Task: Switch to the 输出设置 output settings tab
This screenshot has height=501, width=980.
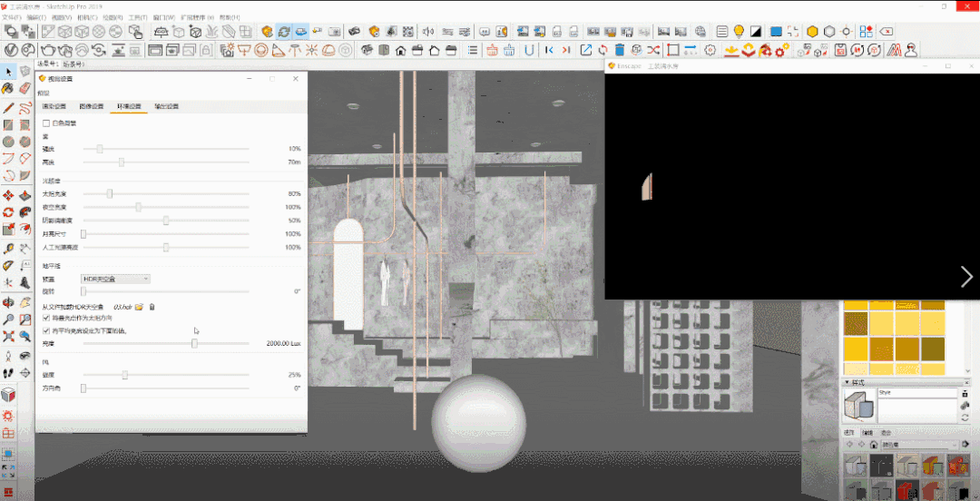Action: 166,106
